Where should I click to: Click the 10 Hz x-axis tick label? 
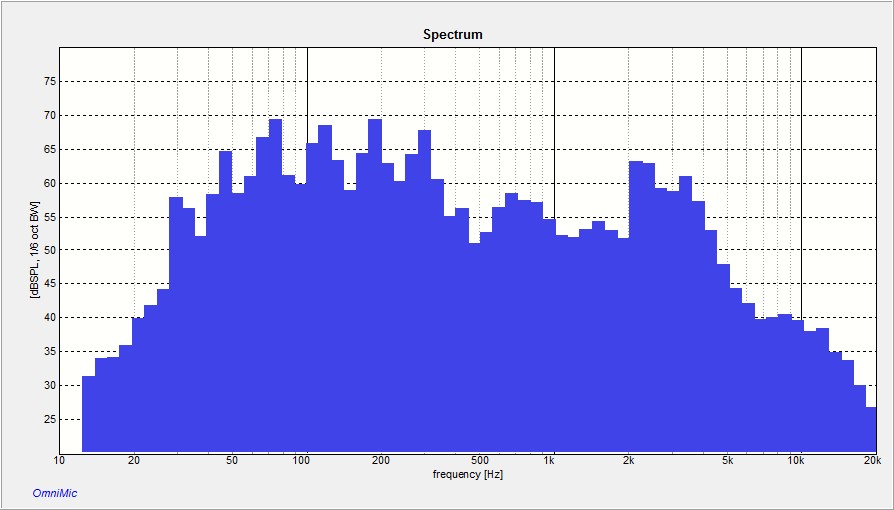(x=59, y=461)
